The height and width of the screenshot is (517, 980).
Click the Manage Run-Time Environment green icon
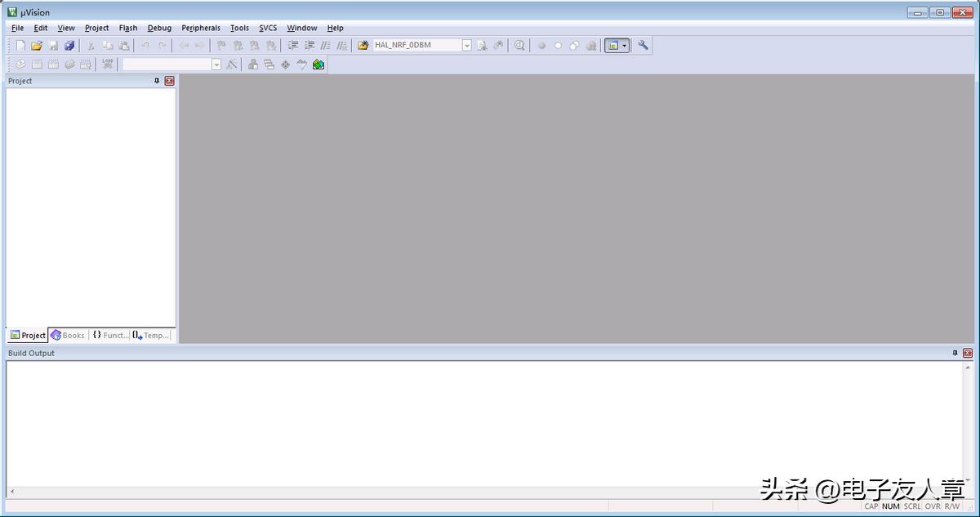point(318,65)
